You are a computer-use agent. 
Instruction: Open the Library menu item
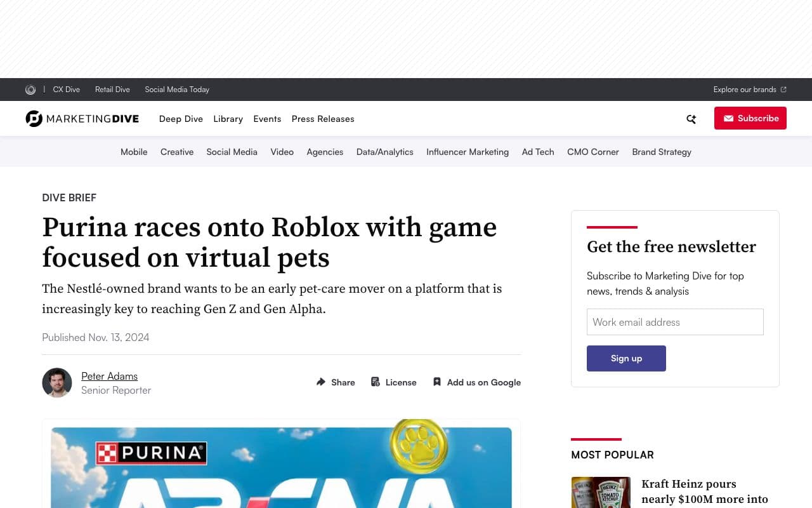click(x=228, y=119)
